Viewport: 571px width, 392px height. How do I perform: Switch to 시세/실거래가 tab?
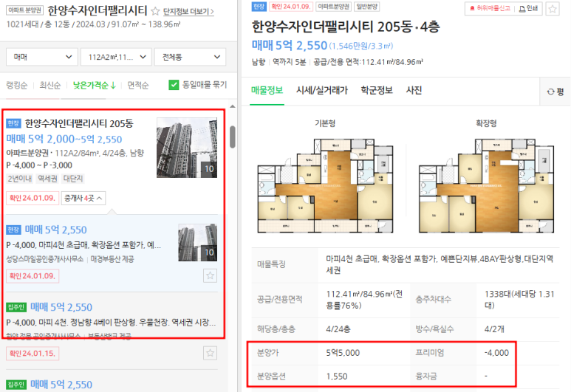point(322,90)
